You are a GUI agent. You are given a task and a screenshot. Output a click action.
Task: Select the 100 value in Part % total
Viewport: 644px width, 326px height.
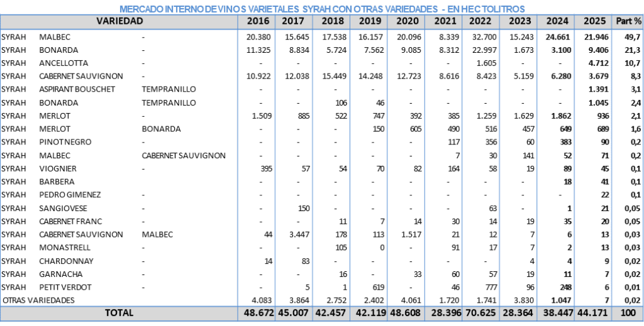pyautogui.click(x=628, y=312)
